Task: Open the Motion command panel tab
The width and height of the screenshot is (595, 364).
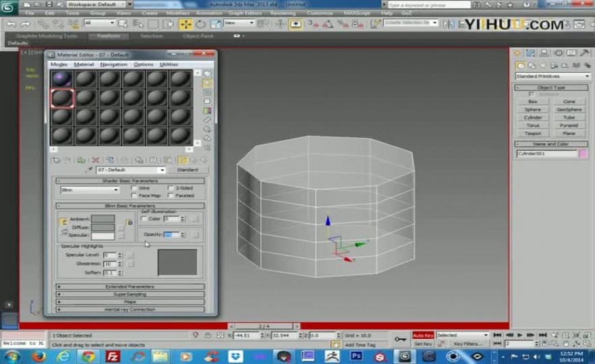Action: point(558,53)
